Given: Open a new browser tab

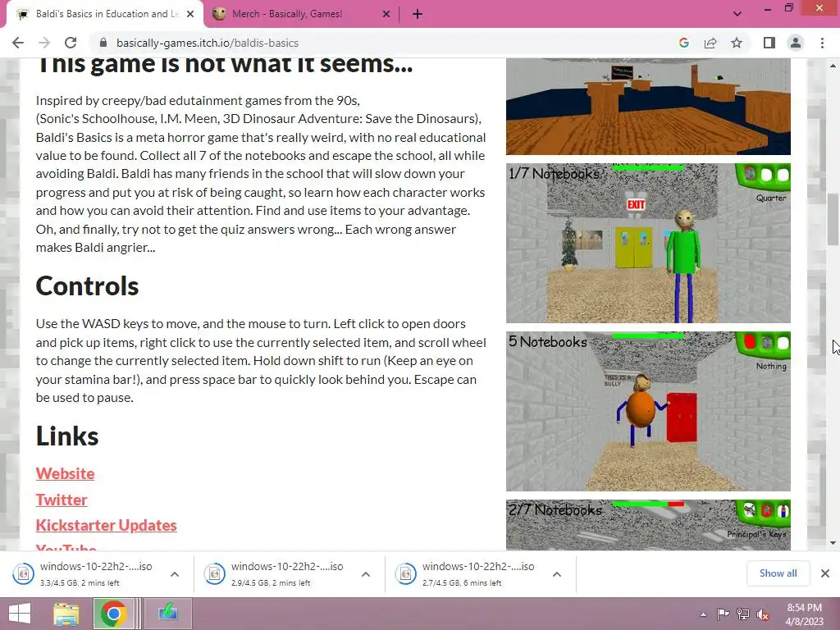Looking at the screenshot, I should coord(418,14).
